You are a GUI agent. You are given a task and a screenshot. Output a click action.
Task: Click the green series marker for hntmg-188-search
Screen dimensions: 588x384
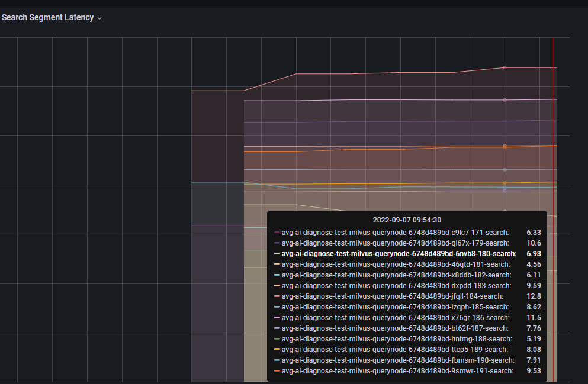[277, 338]
